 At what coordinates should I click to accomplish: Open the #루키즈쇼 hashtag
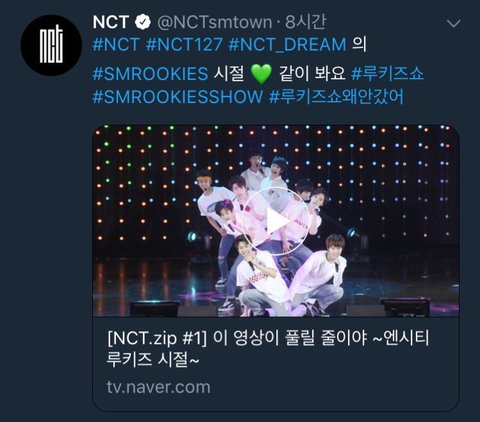point(387,73)
